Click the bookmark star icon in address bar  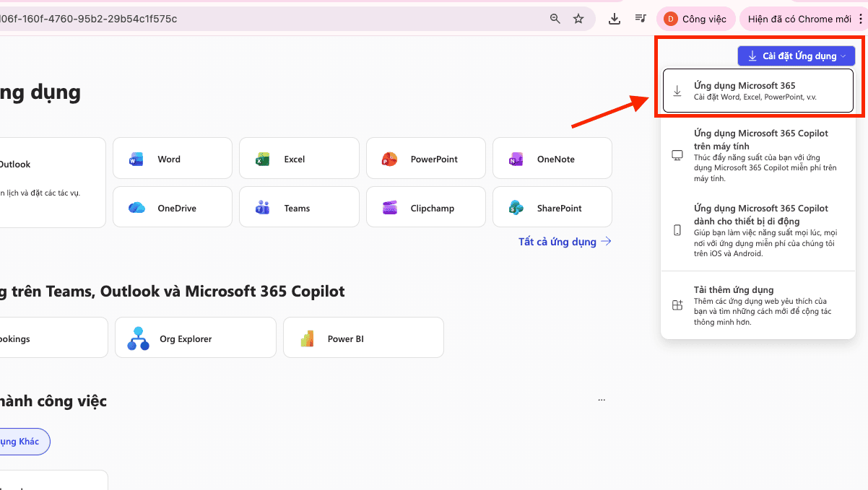tap(578, 19)
